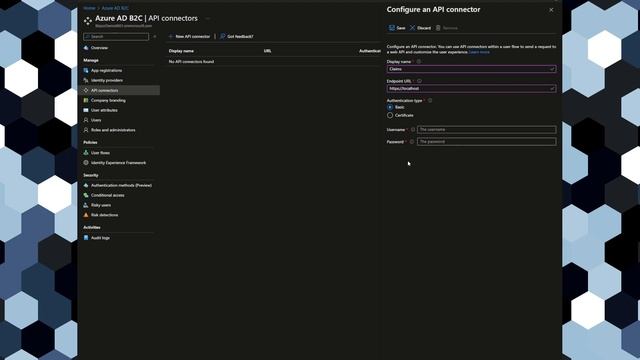Click info icon next to Authentication type
This screenshot has width=640, height=360.
tap(430, 100)
